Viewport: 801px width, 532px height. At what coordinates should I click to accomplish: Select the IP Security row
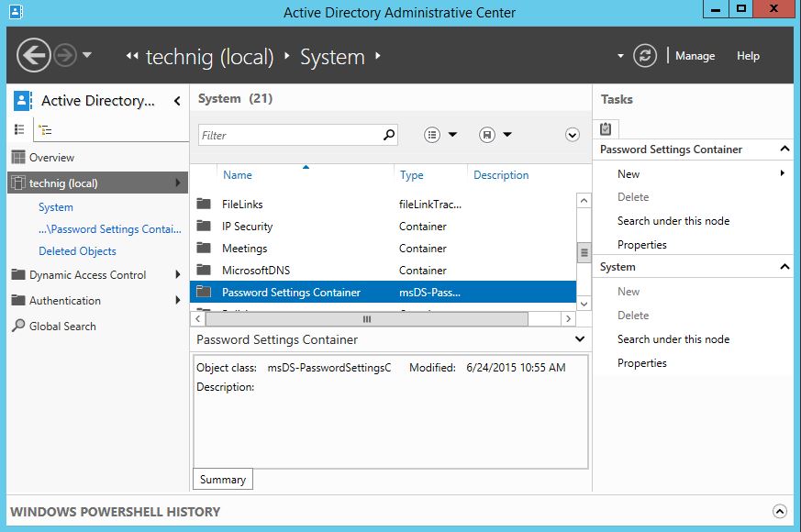384,227
